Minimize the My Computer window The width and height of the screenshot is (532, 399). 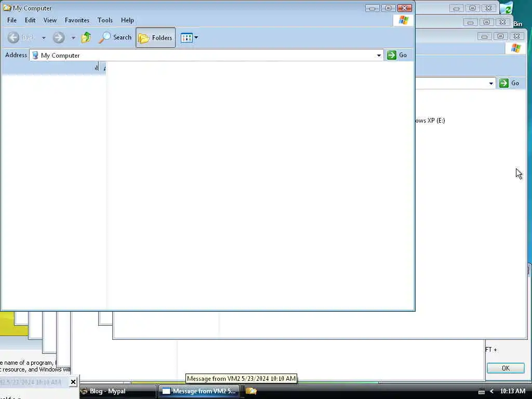click(372, 8)
